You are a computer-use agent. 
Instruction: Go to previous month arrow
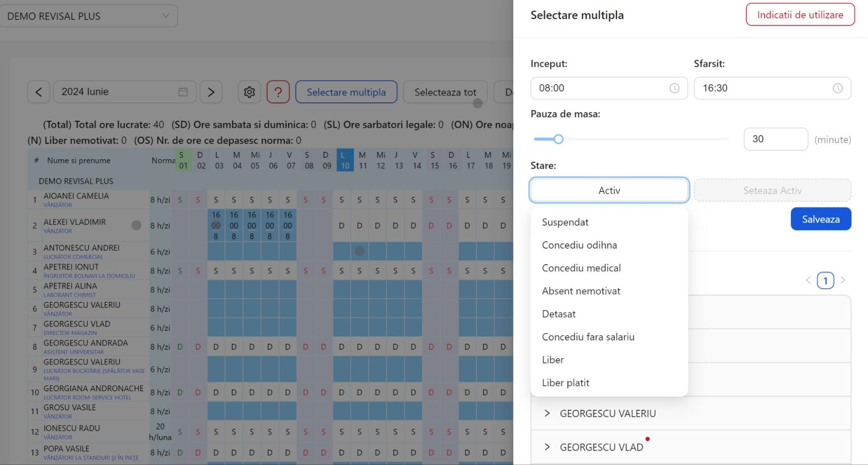click(x=39, y=92)
